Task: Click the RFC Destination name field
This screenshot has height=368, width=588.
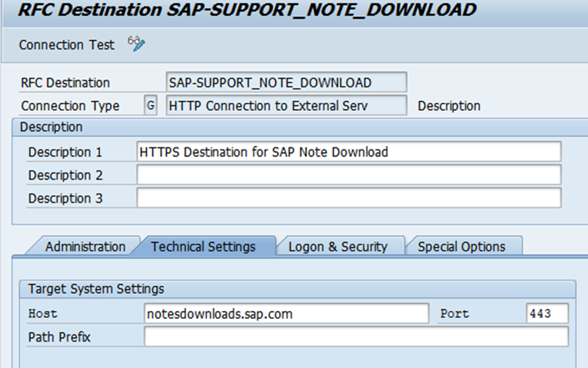Action: point(286,82)
